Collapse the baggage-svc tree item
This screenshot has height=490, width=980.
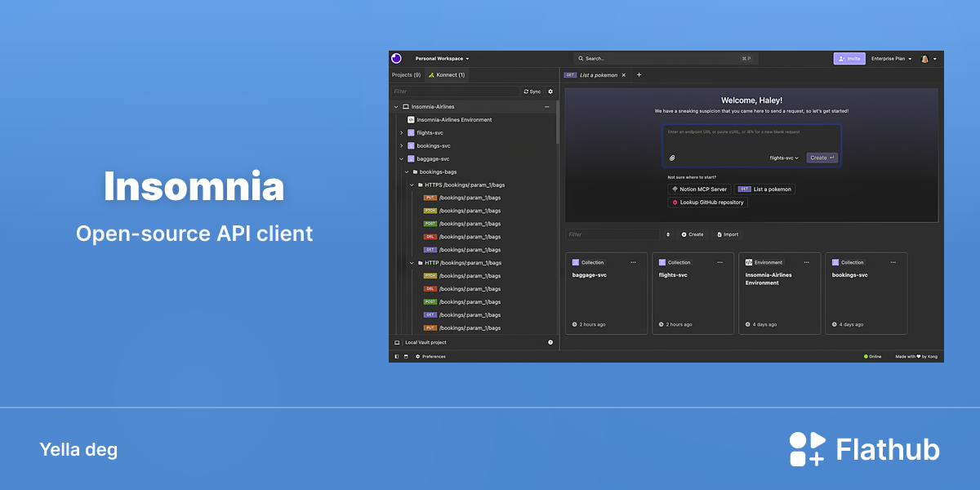401,158
